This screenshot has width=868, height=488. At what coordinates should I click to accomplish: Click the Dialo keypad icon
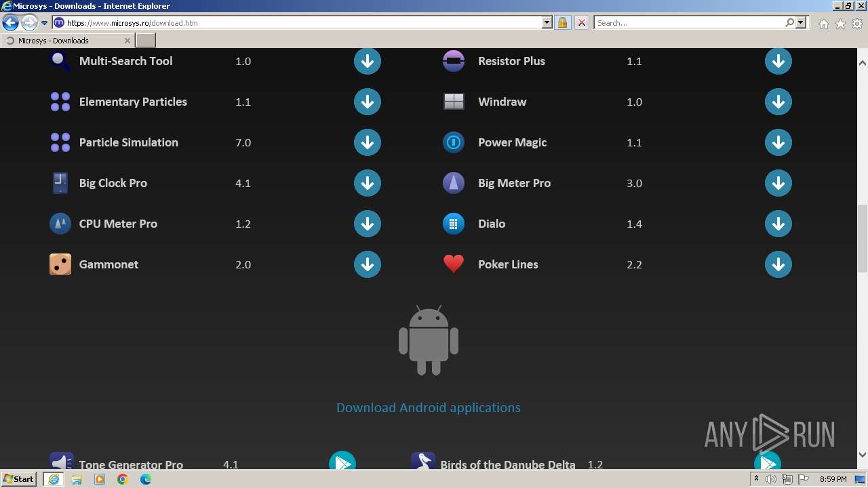coord(454,224)
